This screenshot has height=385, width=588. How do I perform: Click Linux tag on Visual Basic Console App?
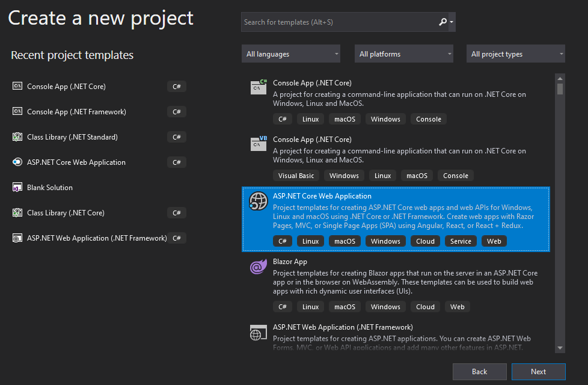[382, 176]
